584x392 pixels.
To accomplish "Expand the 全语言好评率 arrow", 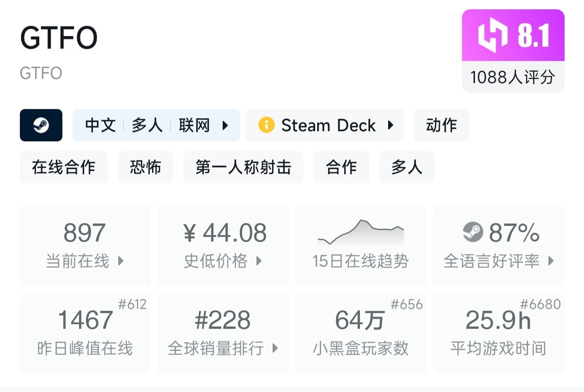I will point(551,261).
